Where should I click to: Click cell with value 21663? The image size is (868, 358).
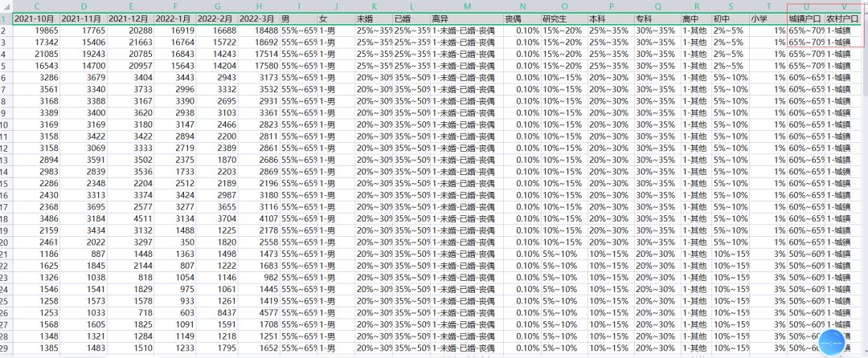(x=131, y=42)
